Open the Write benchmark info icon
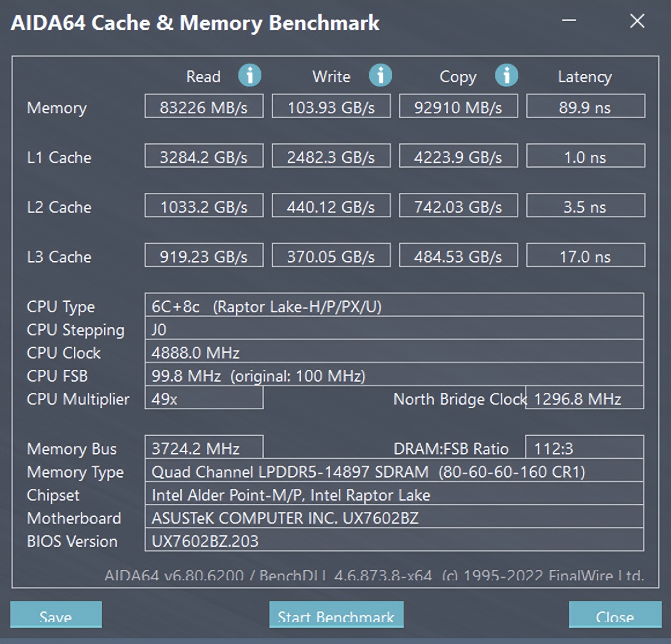The image size is (671, 644). 380,75
